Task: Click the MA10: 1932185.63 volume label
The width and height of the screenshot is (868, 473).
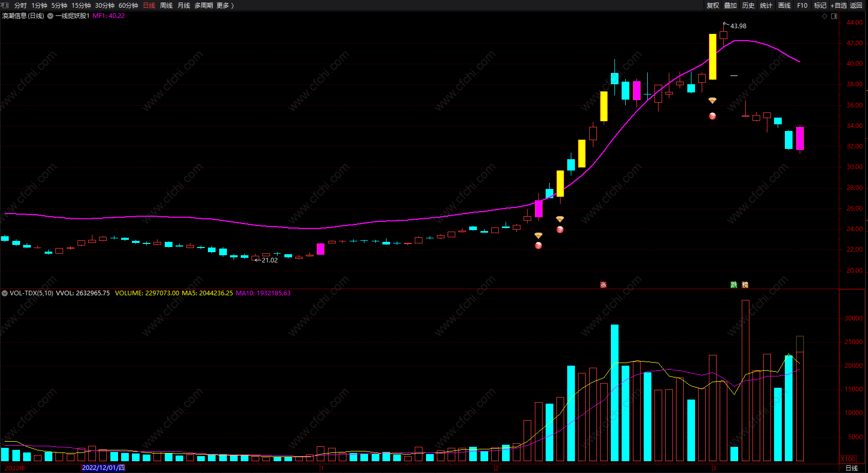Action: [263, 293]
